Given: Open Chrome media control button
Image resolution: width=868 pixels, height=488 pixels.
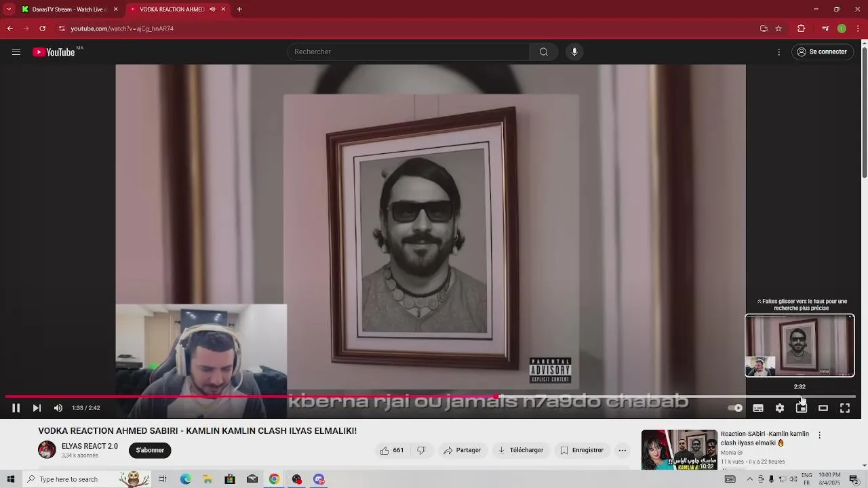Looking at the screenshot, I should [x=825, y=28].
